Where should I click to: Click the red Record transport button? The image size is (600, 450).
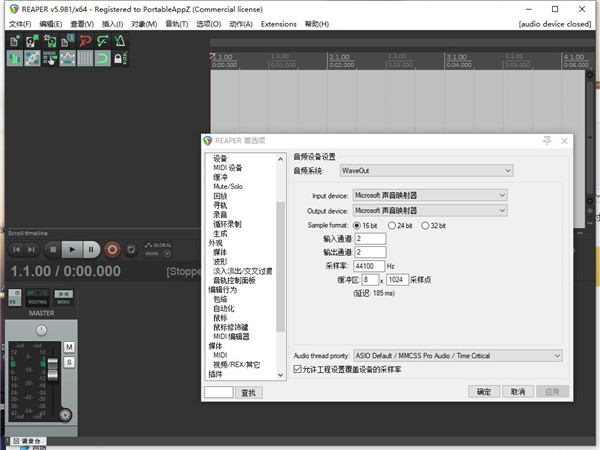[112, 250]
